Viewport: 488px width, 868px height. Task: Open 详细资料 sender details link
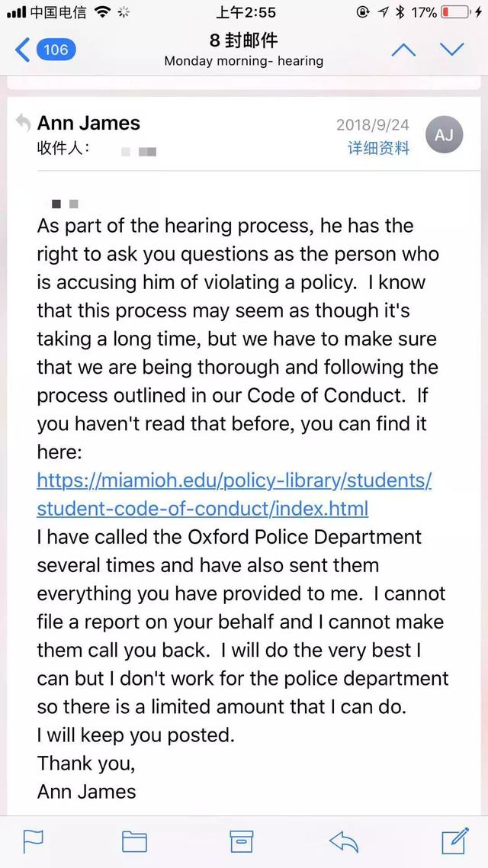click(378, 148)
